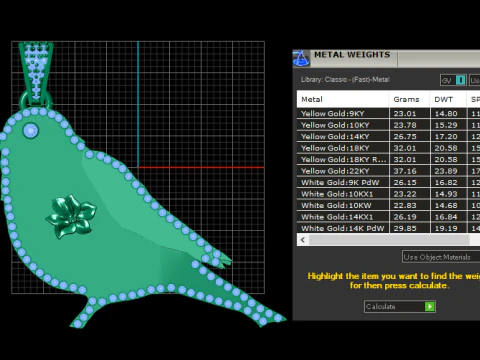Click the 14.93 DWT value
Screen dimensions: 480x360
coord(446,194)
